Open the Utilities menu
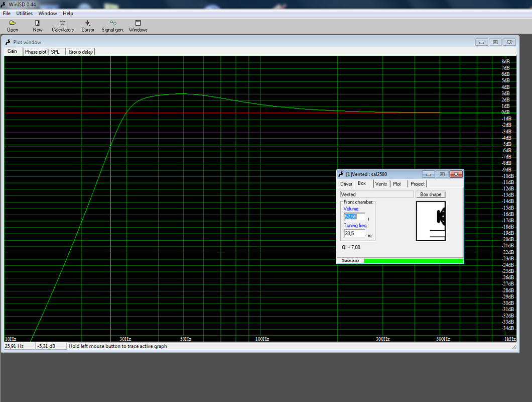 pyautogui.click(x=25, y=13)
